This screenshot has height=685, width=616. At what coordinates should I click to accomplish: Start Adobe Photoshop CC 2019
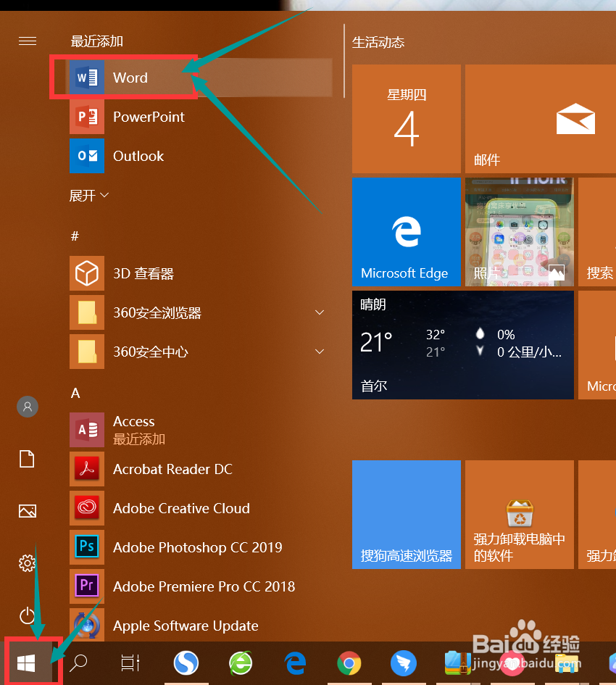197,547
